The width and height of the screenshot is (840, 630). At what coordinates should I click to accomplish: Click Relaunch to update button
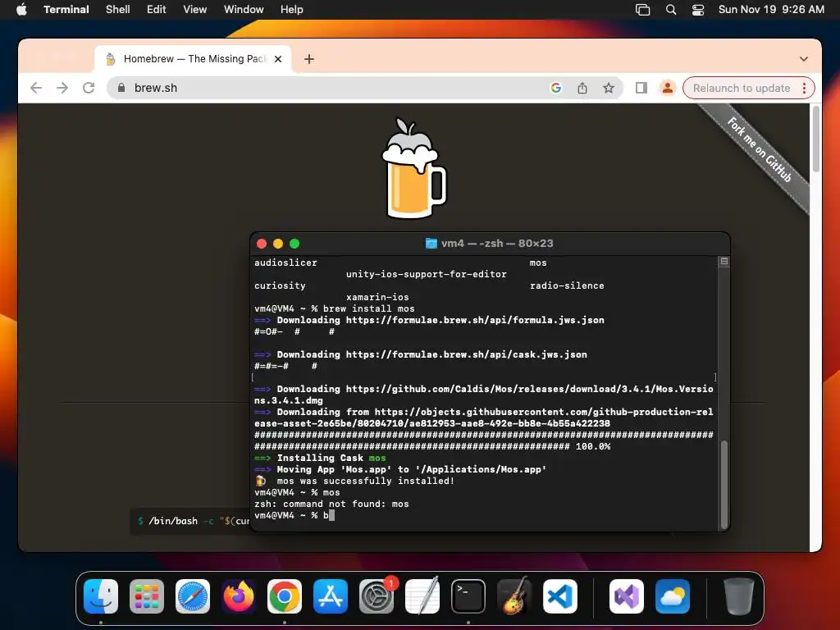point(742,88)
